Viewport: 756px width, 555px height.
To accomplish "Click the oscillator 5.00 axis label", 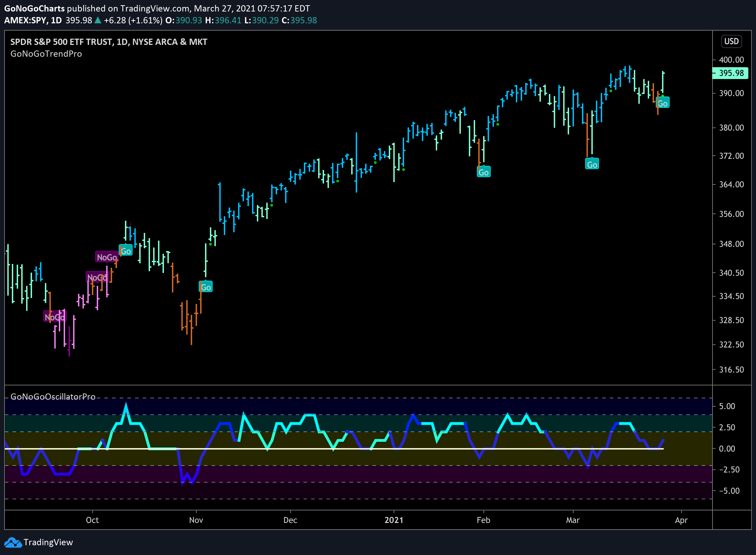I will [727, 406].
